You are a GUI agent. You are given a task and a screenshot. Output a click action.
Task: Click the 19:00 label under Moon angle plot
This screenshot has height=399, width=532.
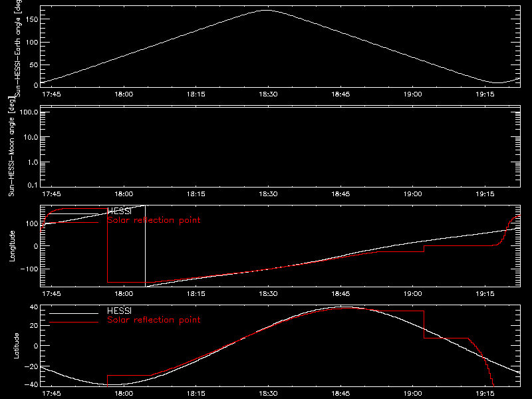tap(412, 194)
